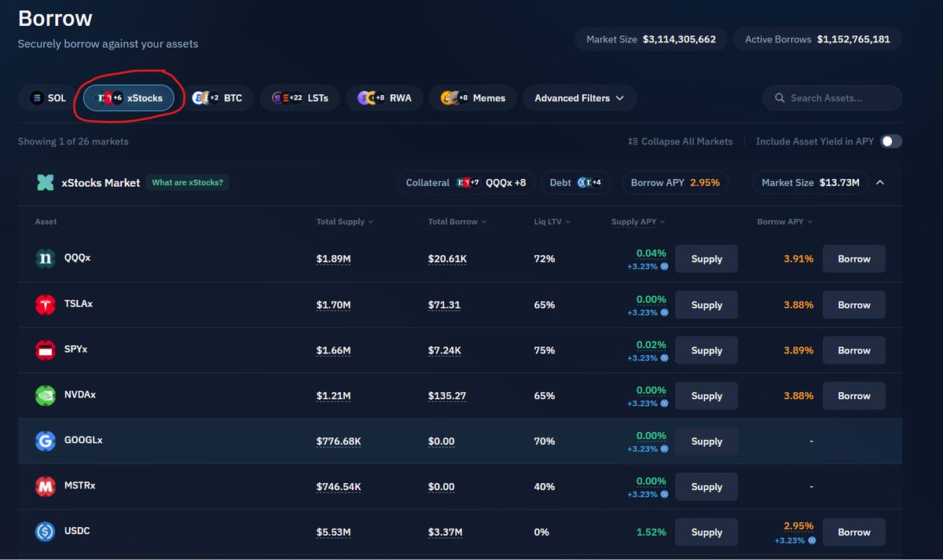Click the Collapse All Markets icon
This screenshot has height=560, width=943.
coord(633,141)
